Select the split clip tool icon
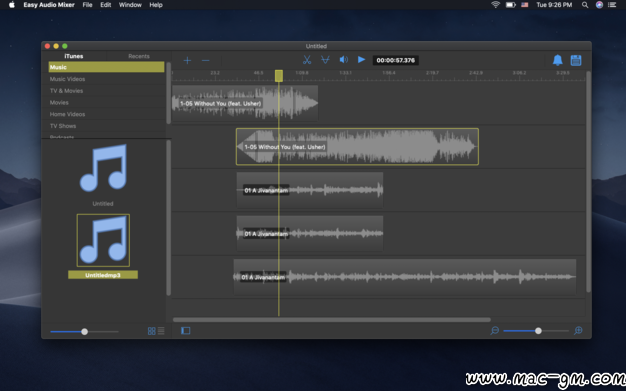This screenshot has height=391, width=626. 325,60
